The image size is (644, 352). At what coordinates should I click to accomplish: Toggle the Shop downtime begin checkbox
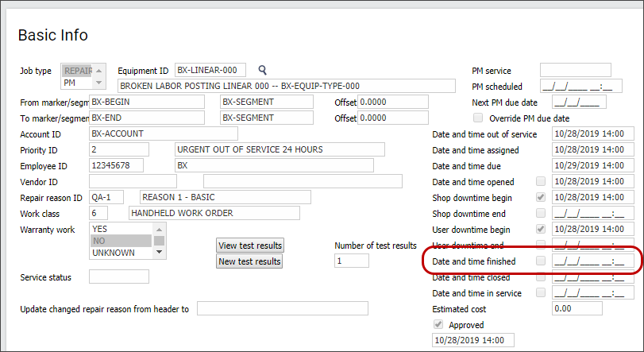(541, 197)
